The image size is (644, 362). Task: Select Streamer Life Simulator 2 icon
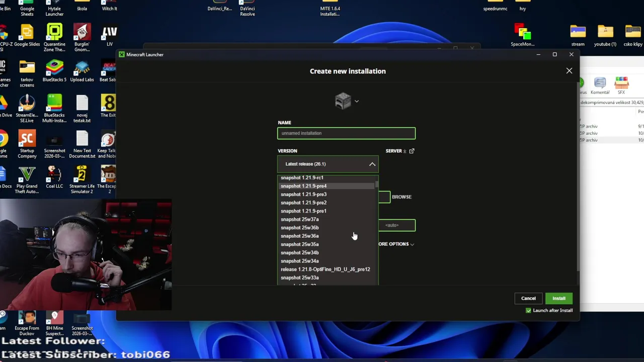tap(82, 180)
